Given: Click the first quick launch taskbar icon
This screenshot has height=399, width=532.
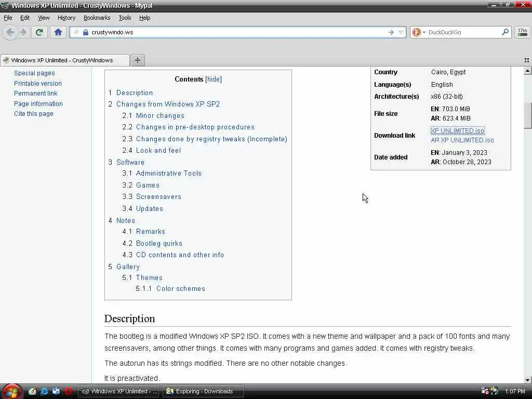Looking at the screenshot, I should coord(32,391).
